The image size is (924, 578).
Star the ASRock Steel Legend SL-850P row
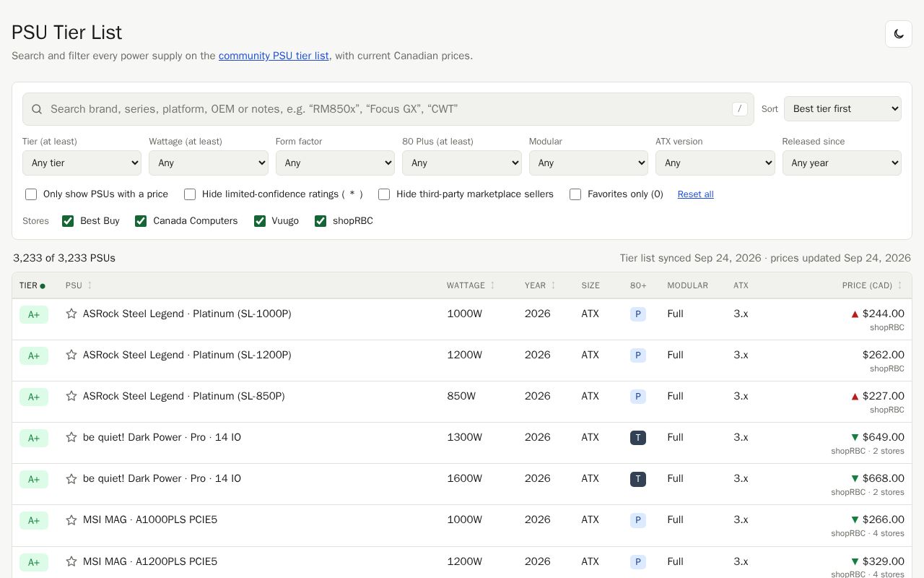click(x=71, y=396)
